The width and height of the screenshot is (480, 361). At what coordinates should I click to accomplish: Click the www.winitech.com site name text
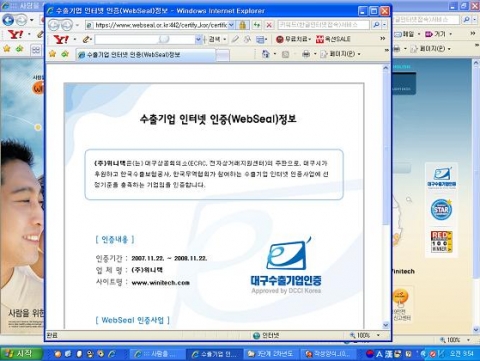coord(161,283)
